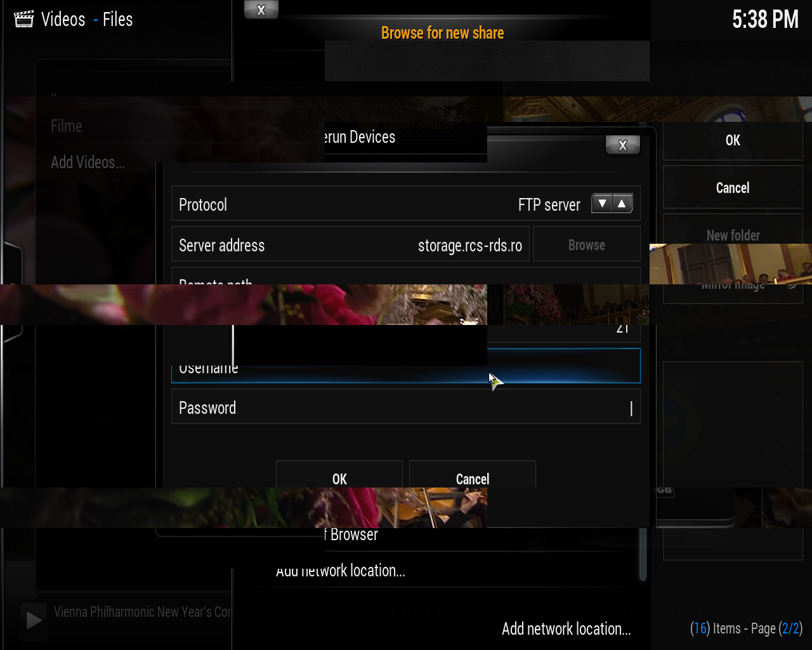Use the share list scrollbar

click(x=643, y=554)
